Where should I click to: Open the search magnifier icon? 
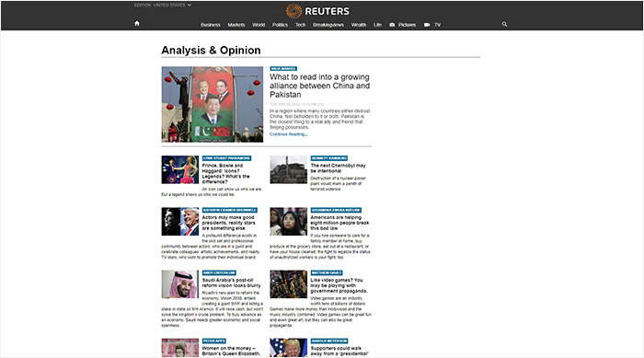[504, 24]
